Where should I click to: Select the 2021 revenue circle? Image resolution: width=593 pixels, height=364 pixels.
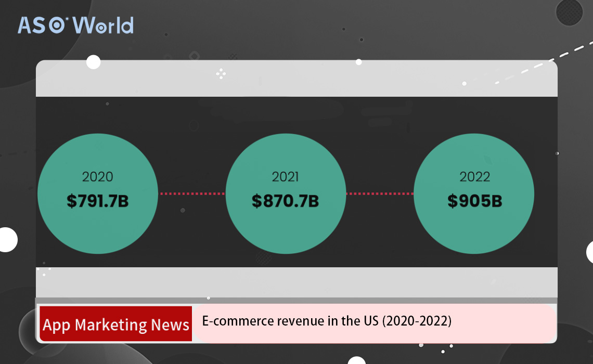tap(286, 193)
